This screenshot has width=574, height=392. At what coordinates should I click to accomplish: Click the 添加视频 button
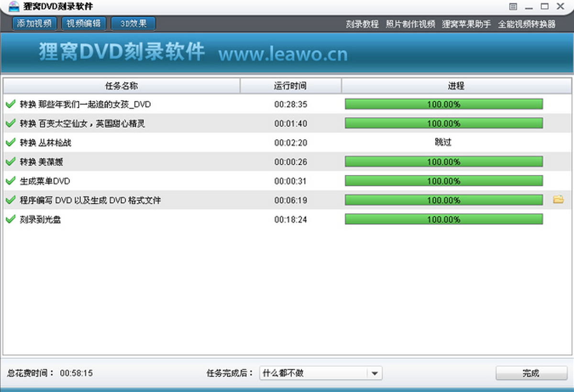pyautogui.click(x=34, y=23)
